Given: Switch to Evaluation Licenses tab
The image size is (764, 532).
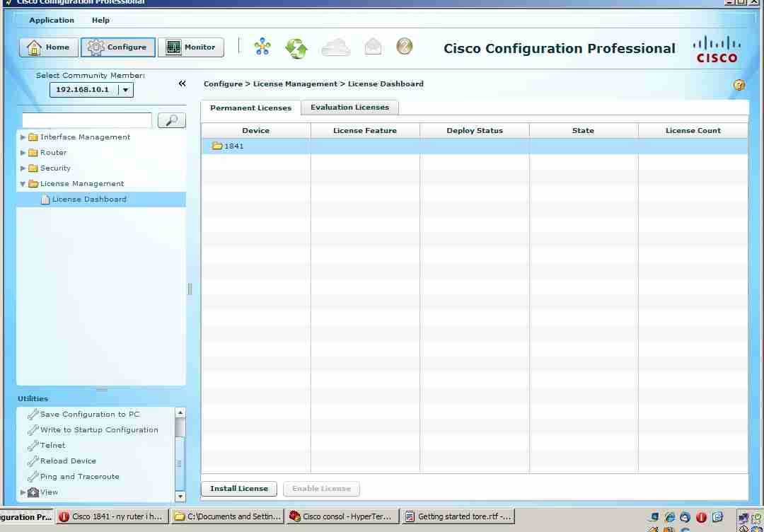Looking at the screenshot, I should [x=350, y=108].
